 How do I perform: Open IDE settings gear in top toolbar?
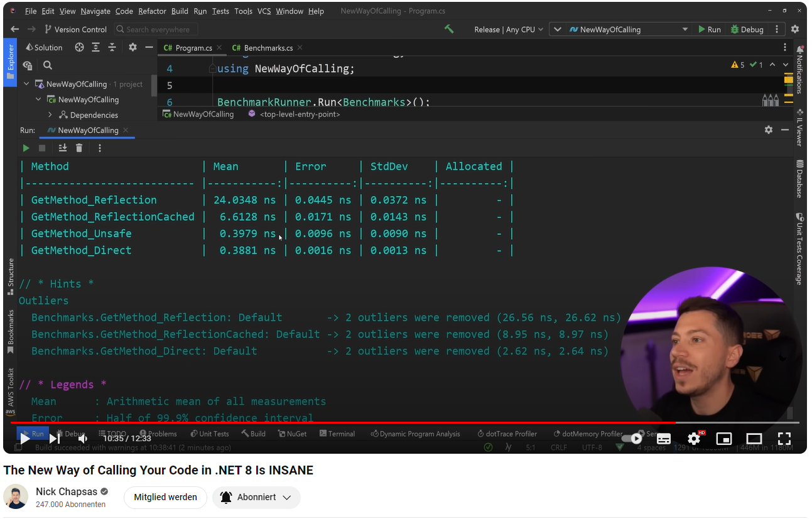point(795,29)
